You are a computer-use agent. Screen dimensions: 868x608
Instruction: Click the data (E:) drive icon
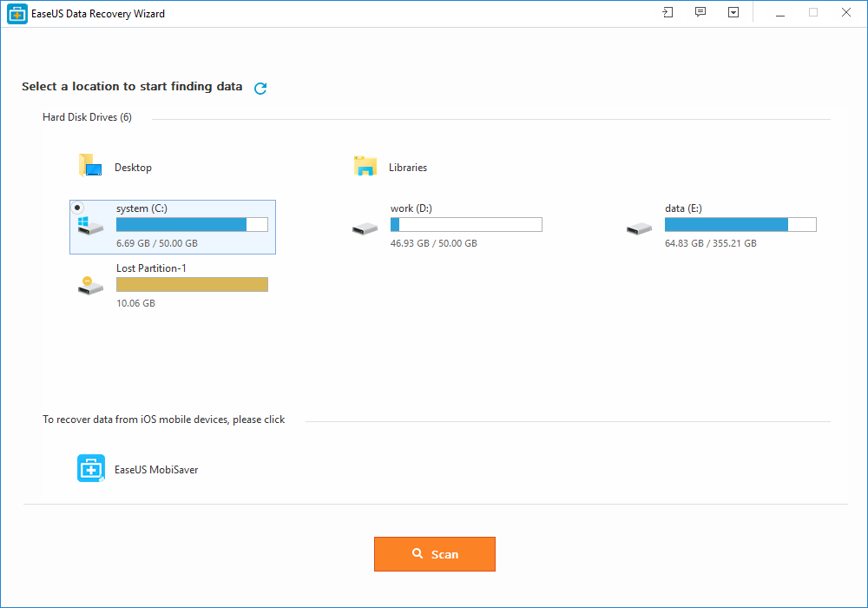pyautogui.click(x=640, y=228)
